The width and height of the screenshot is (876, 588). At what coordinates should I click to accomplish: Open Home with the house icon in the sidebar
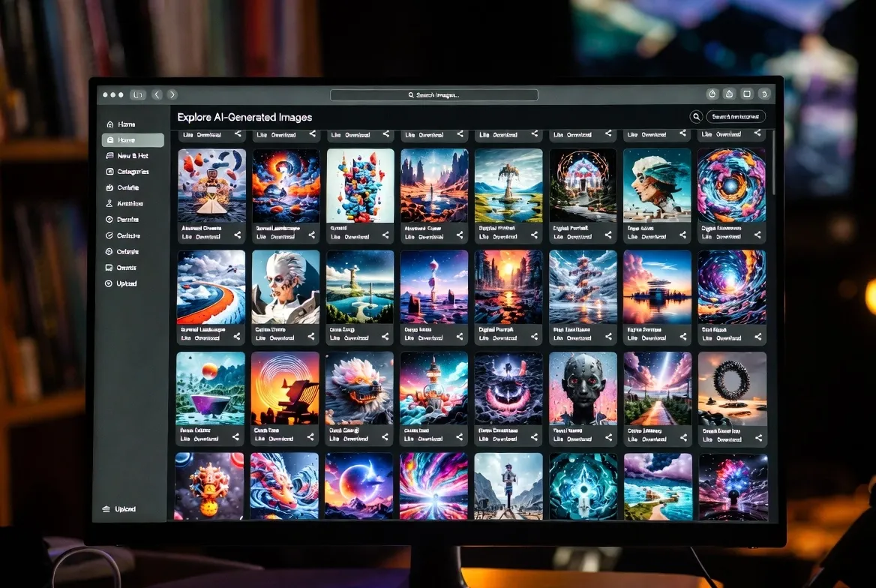point(121,124)
